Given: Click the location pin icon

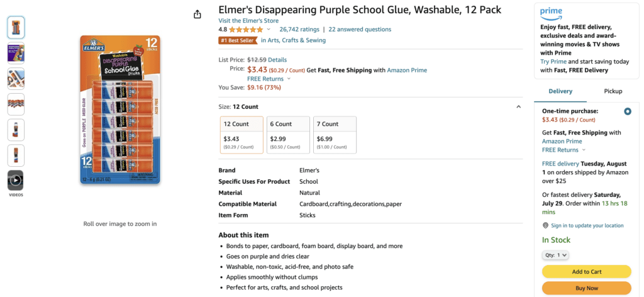Looking at the screenshot, I should (x=545, y=225).
